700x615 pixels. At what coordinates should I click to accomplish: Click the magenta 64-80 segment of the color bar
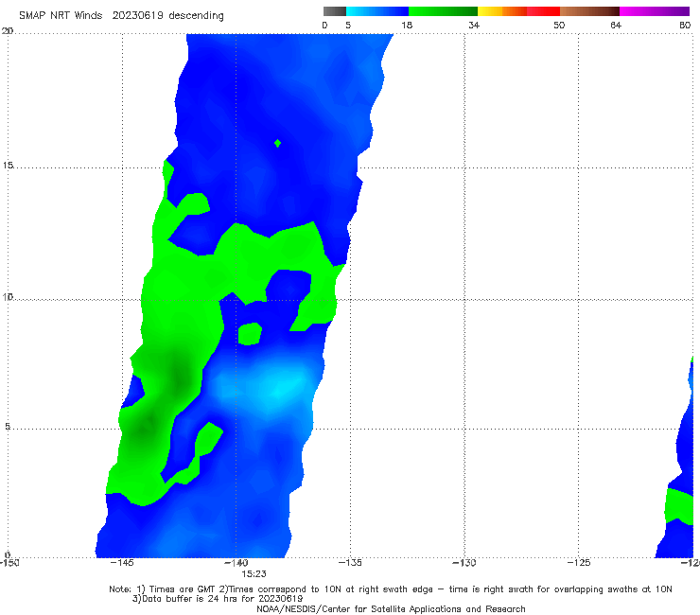pyautogui.click(x=655, y=11)
